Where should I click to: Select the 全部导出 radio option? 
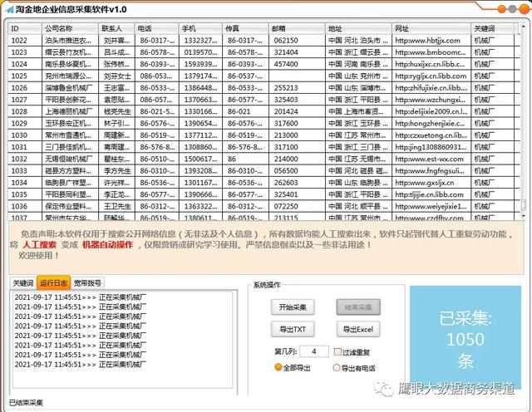point(278,367)
